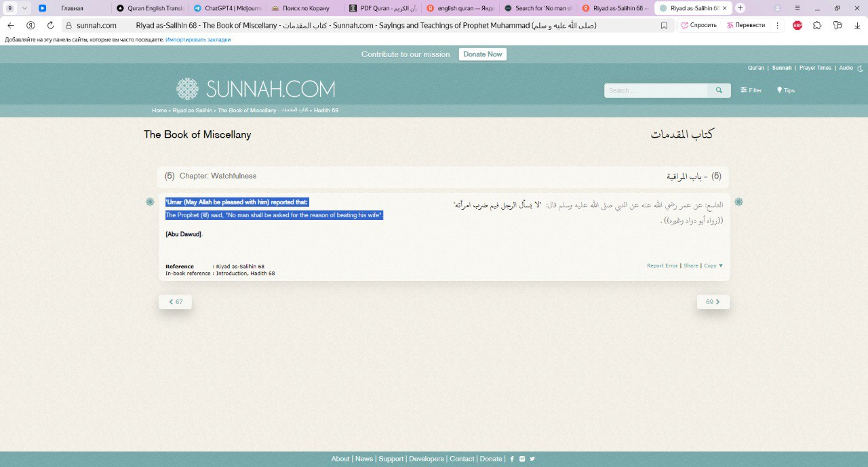Click the Donate Now button

click(482, 54)
